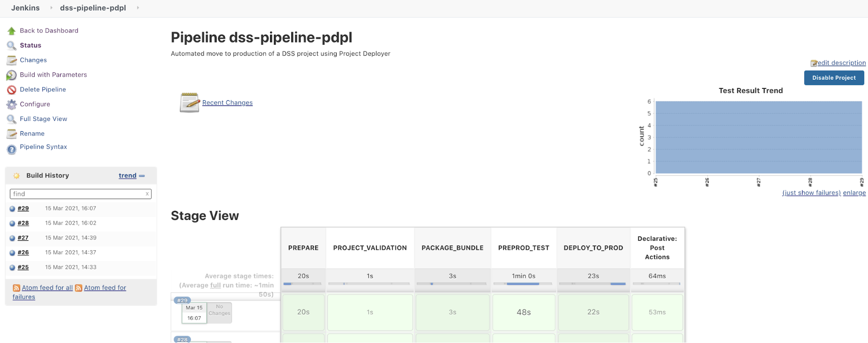
Task: Open the edit description link
Action: click(x=841, y=63)
